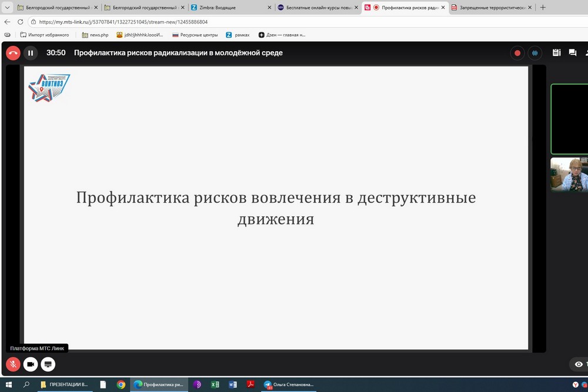Screen dimensions: 588x392
Task: Open the audio waveform indicator button
Action: click(x=534, y=53)
